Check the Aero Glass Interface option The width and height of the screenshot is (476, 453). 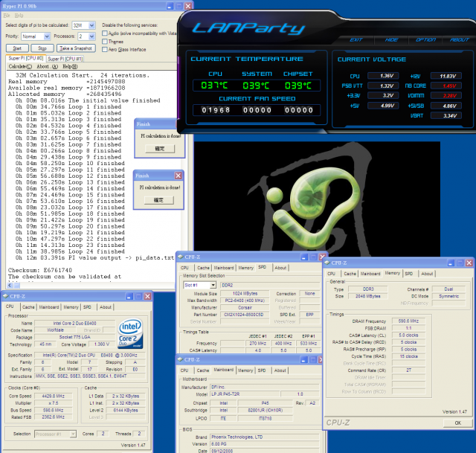coord(105,50)
